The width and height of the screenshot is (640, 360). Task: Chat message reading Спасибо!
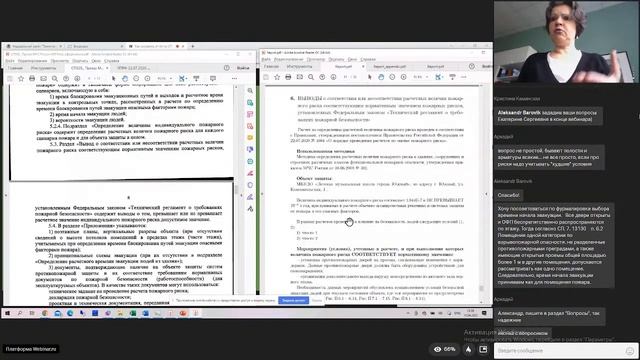(509, 195)
